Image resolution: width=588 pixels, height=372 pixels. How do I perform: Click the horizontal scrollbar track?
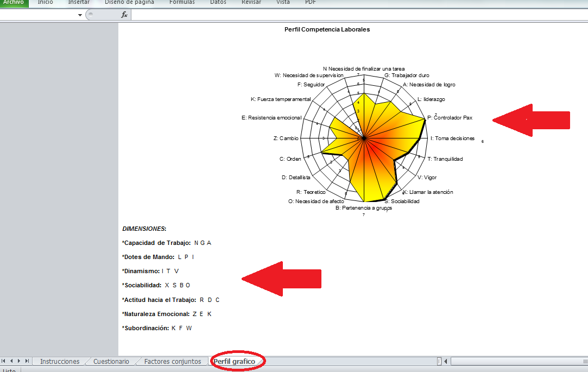tap(516, 361)
